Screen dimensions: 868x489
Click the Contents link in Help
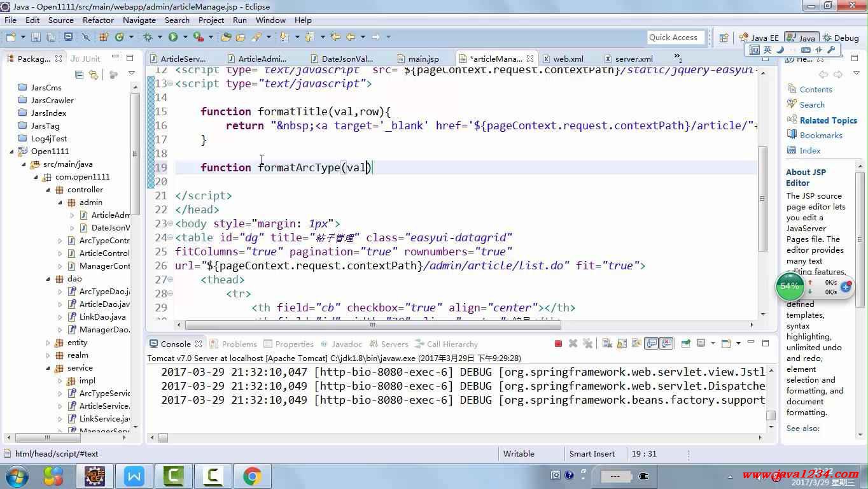click(816, 90)
